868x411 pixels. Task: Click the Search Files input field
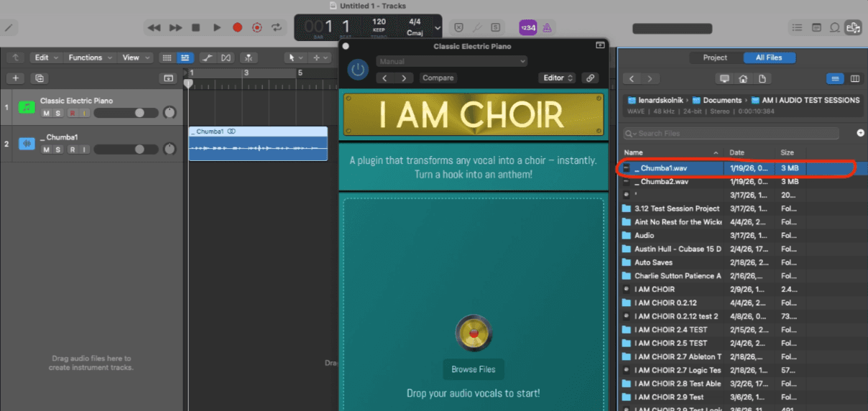(x=731, y=134)
